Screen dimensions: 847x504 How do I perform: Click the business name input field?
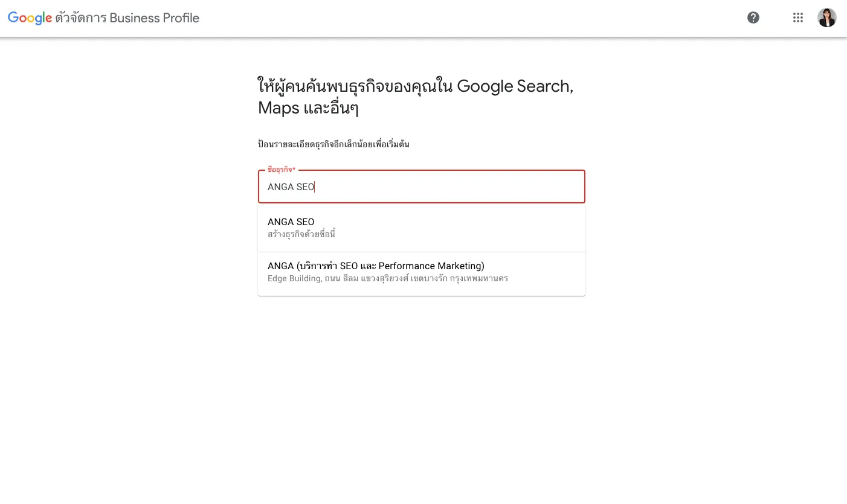(x=422, y=187)
